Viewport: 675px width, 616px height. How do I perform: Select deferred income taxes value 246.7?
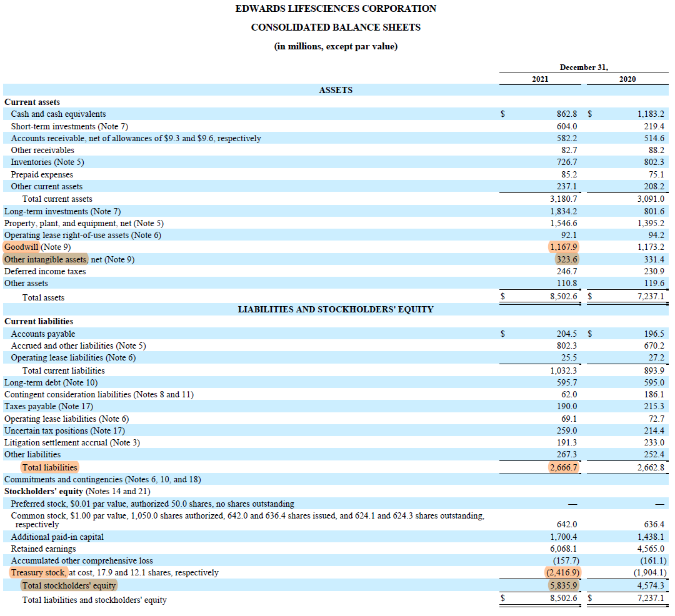pyautogui.click(x=566, y=271)
